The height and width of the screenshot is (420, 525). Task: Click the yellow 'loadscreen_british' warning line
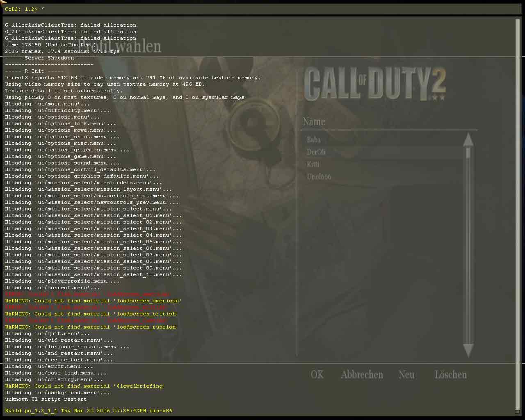(x=91, y=314)
